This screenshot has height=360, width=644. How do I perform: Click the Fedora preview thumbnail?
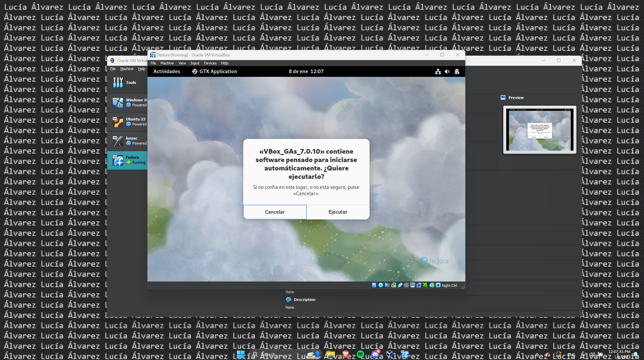(540, 130)
